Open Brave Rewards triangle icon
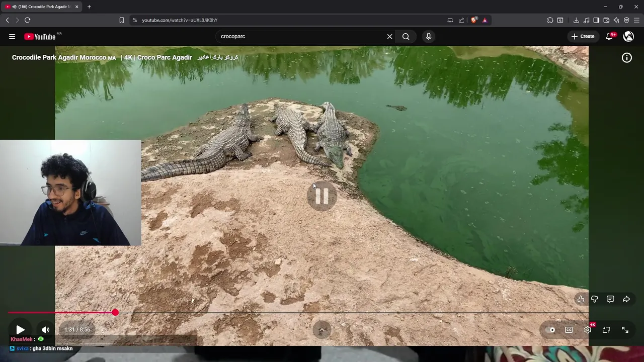The width and height of the screenshot is (644, 362). (485, 20)
